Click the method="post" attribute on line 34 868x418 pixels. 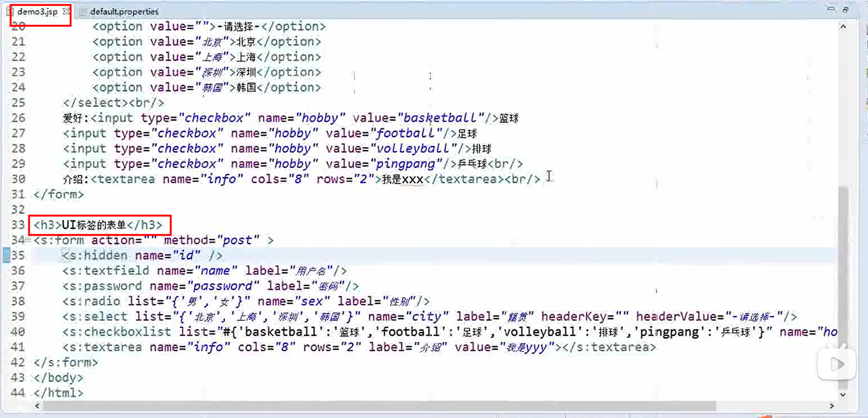click(212, 240)
